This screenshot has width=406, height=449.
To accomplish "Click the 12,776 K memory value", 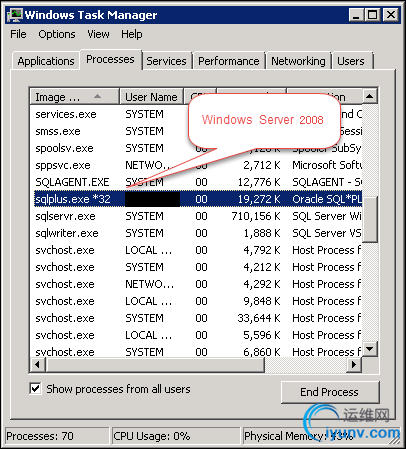I will tap(259, 182).
